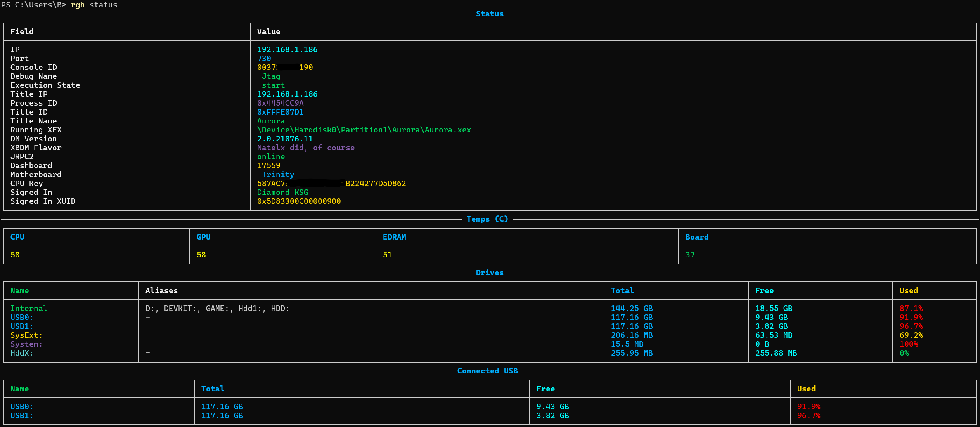Click the online JRPC2 status
The height and width of the screenshot is (427, 980).
[x=271, y=156]
